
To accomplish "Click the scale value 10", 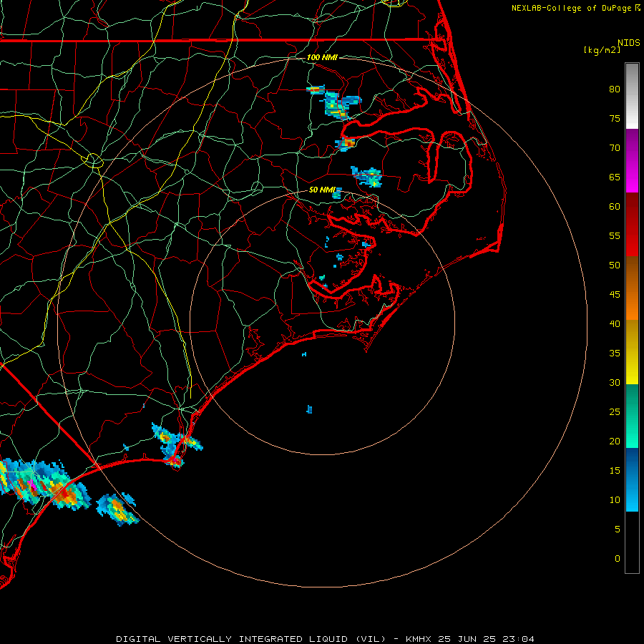I will click(615, 500).
